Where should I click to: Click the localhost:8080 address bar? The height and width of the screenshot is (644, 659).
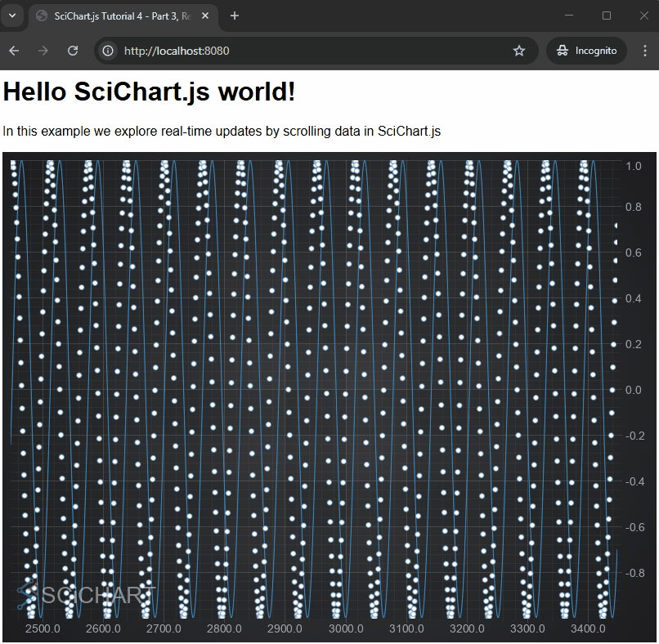point(311,51)
